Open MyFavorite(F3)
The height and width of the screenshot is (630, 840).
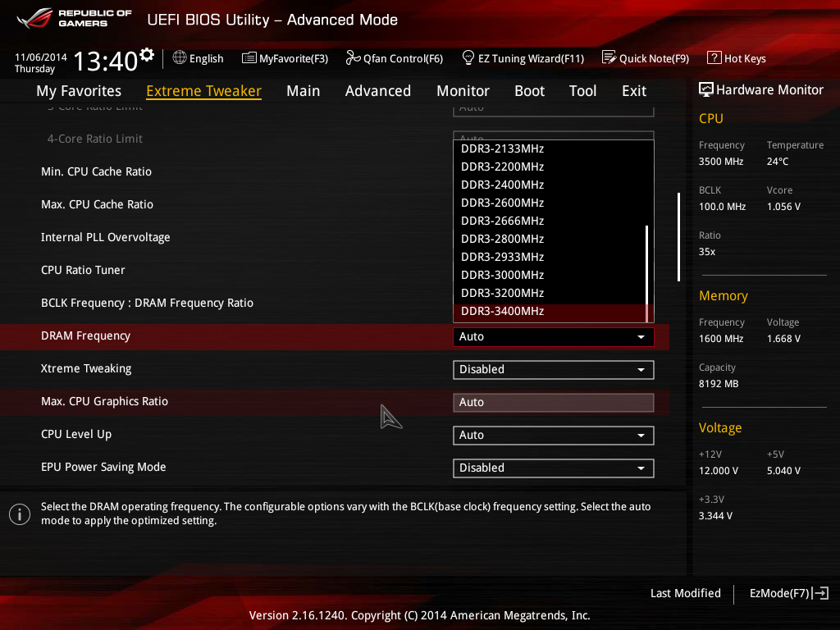coord(285,58)
